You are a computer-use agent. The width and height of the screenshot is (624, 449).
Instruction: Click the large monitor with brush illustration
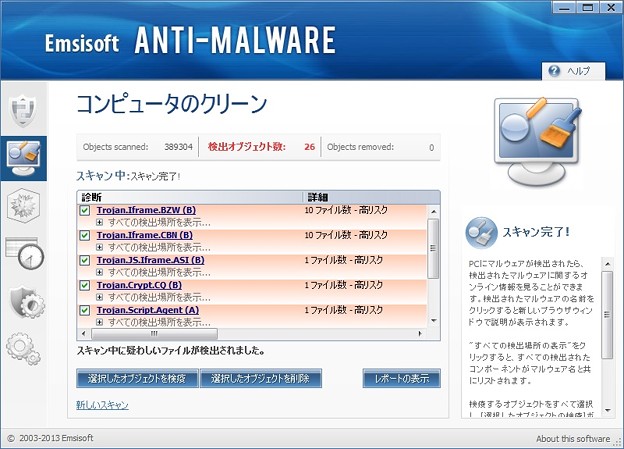click(537, 141)
